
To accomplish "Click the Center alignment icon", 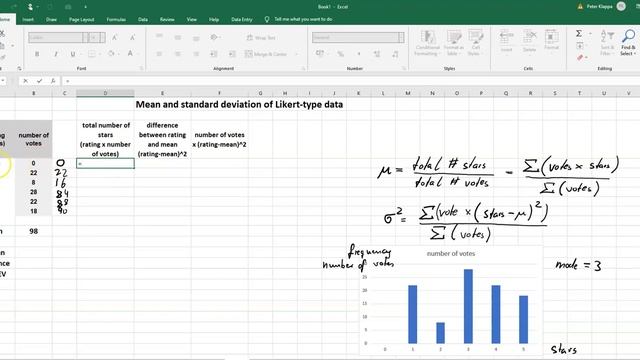I will tap(178, 54).
